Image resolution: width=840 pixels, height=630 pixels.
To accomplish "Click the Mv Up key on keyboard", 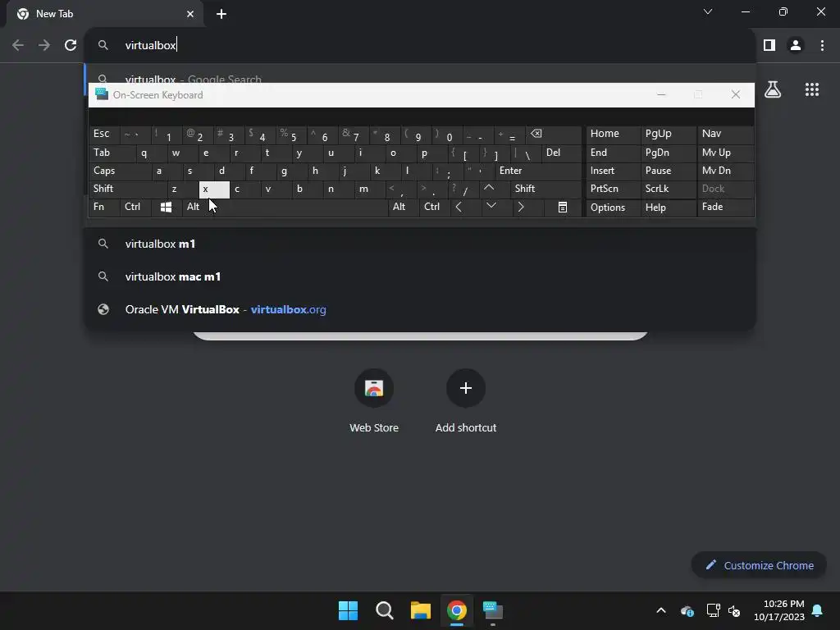I will (x=725, y=153).
